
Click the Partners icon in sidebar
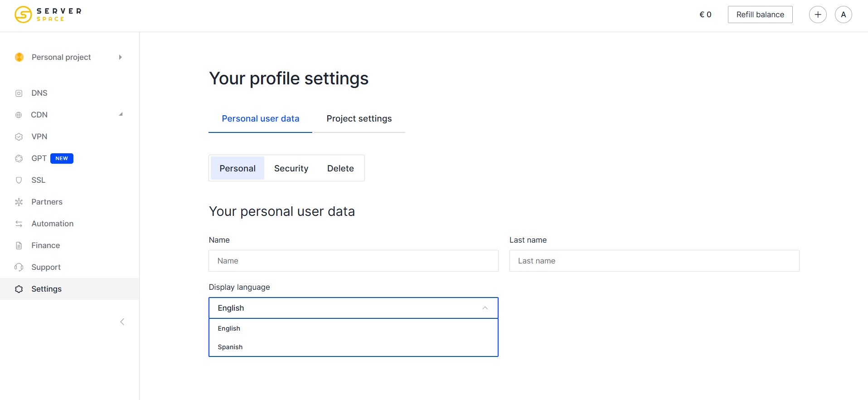click(19, 202)
